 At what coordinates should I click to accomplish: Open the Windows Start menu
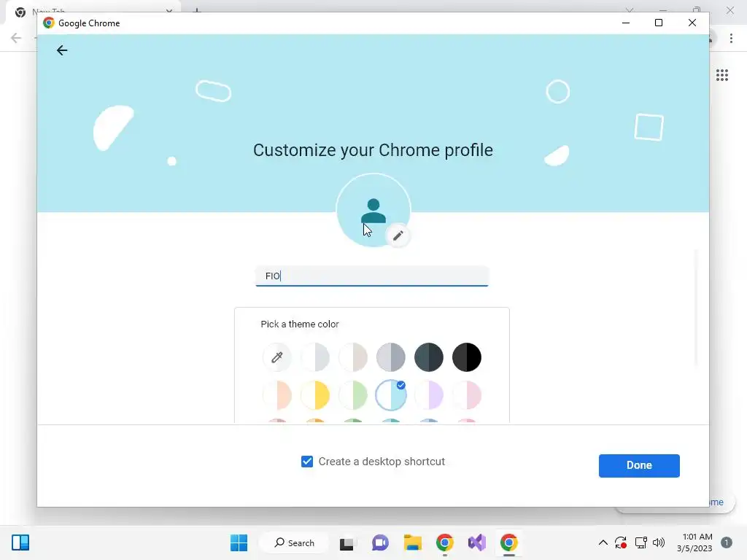(x=239, y=542)
